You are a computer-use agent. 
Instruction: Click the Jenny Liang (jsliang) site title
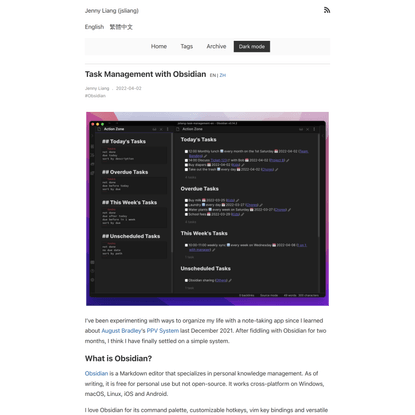point(112,11)
